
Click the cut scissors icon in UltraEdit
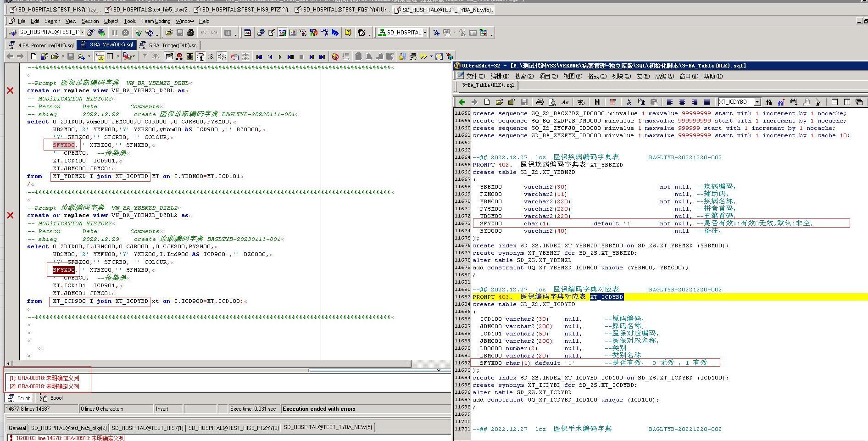tap(629, 102)
